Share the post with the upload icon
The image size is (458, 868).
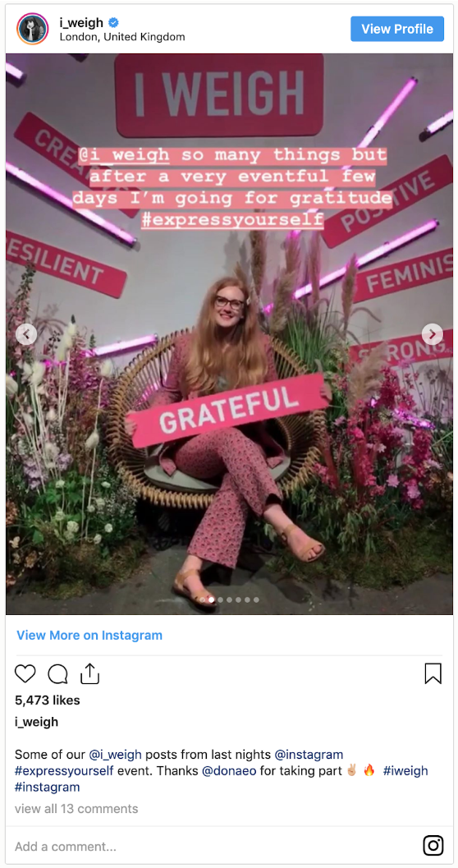(89, 673)
